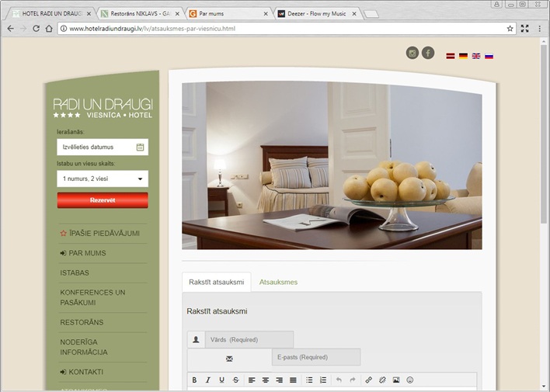Viewport: 550px width, 392px height.
Task: Toggle bold formatting in review editor
Action: (194, 380)
